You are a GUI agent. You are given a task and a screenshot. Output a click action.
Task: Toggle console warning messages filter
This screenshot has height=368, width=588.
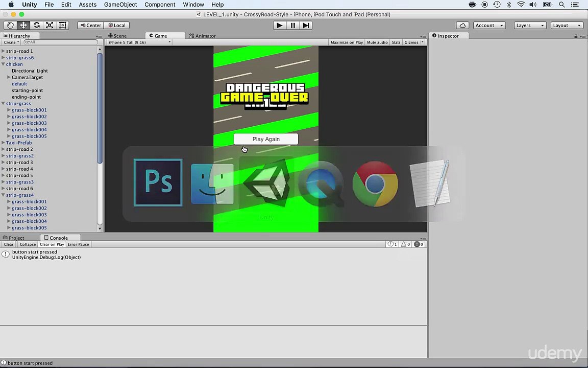(406, 244)
